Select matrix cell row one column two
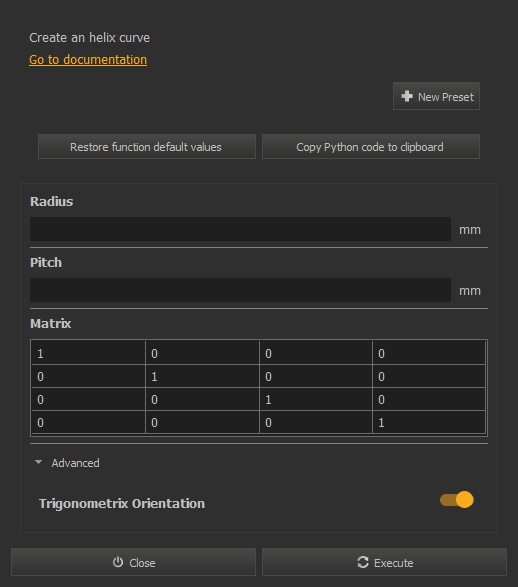This screenshot has width=518, height=587. [x=202, y=353]
